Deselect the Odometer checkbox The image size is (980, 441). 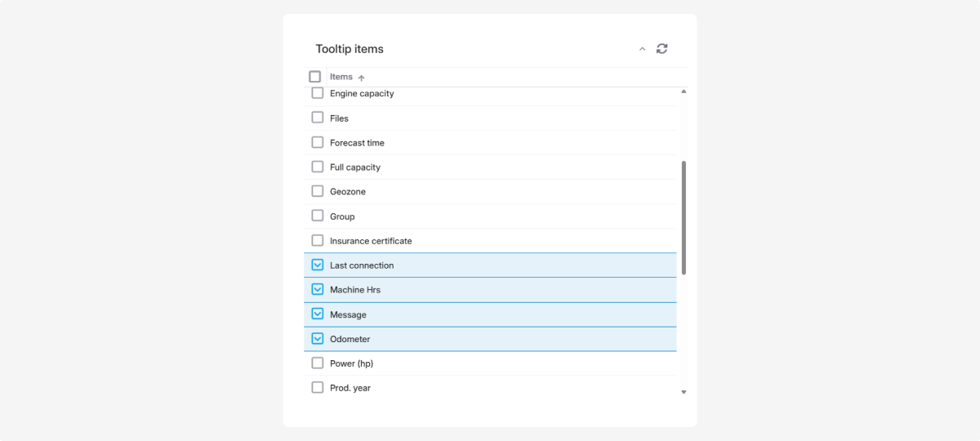click(318, 338)
